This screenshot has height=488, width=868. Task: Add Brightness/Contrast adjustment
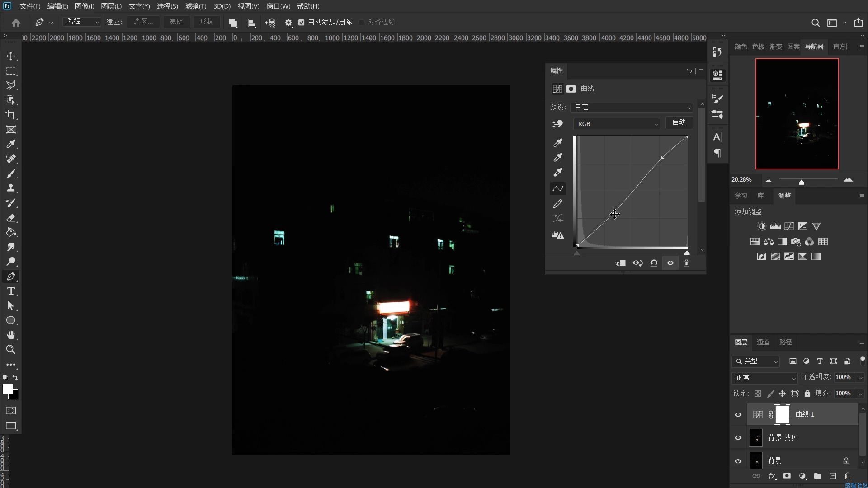[762, 226]
